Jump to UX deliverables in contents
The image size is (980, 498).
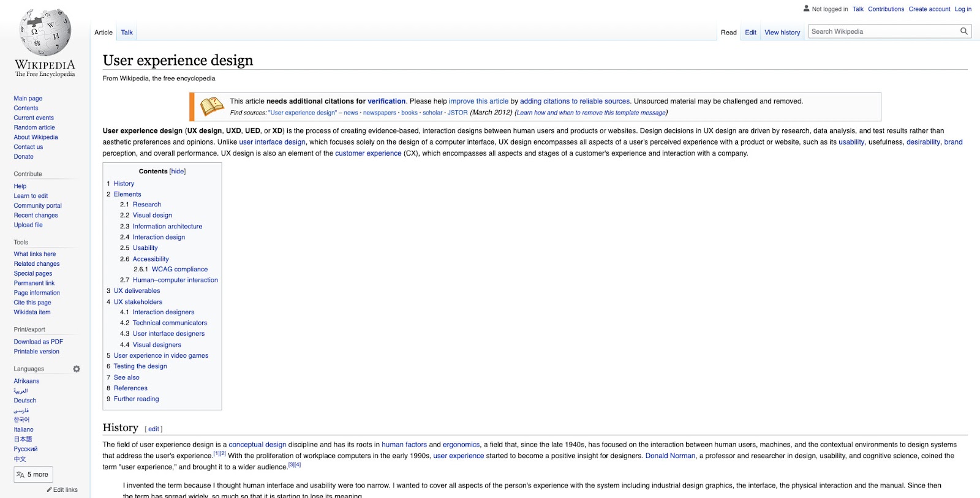tap(137, 291)
